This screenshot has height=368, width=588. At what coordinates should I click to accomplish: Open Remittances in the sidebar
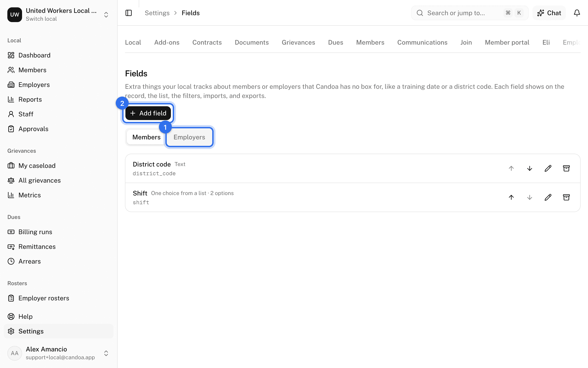coord(58,247)
